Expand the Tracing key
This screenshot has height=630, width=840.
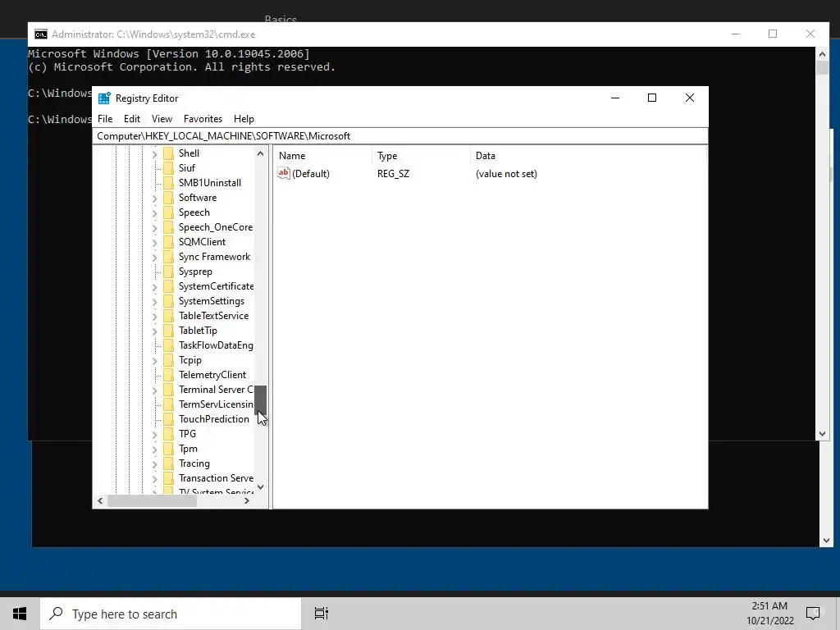(x=154, y=464)
